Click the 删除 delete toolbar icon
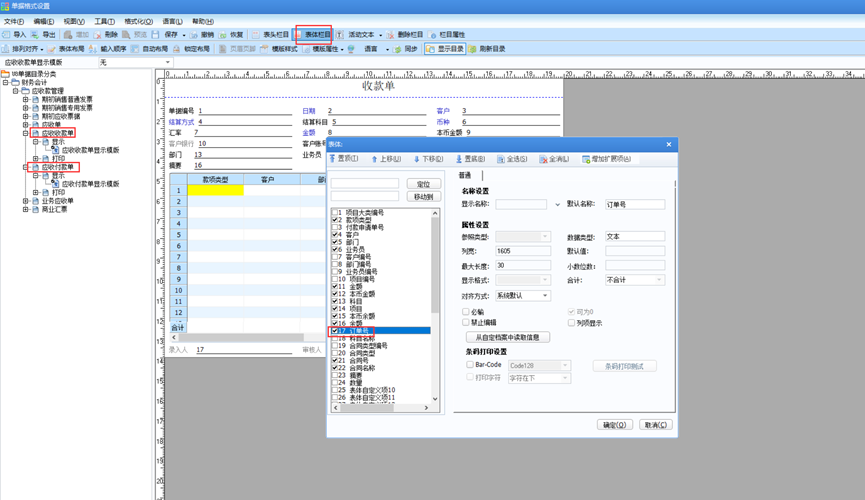 coord(97,35)
